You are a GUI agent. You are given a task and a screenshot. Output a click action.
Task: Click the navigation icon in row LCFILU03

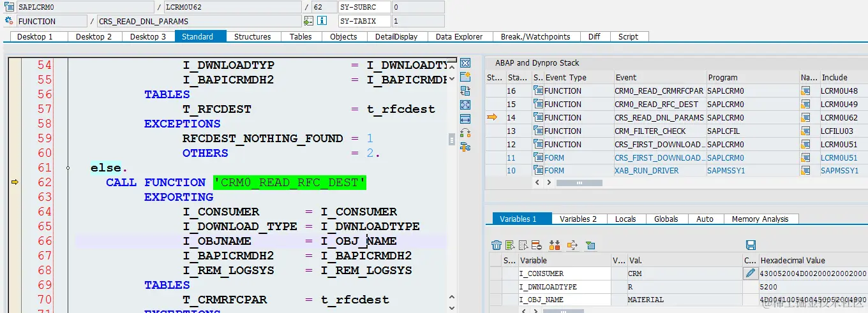(806, 131)
